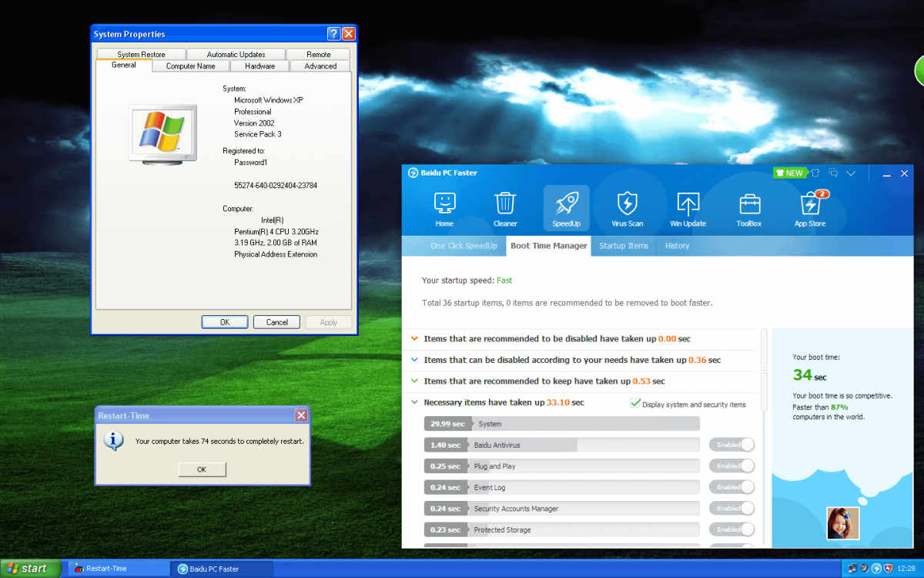Click the Plug and Play 0.25 sec bar
The image size is (924, 578).
coord(561,466)
